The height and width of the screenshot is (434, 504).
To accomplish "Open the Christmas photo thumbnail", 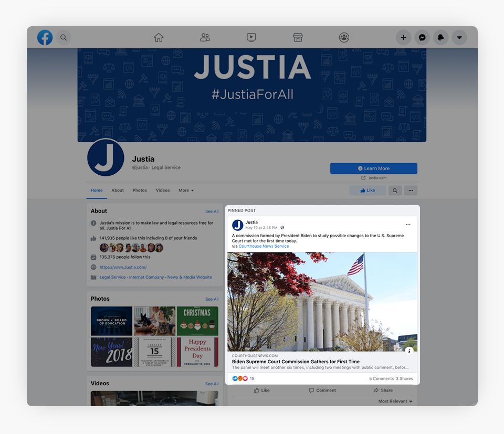I will (197, 321).
